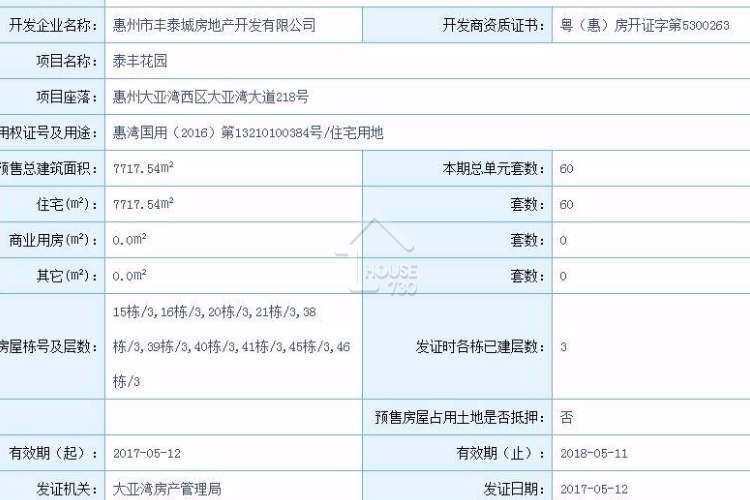Click the 发证机关 label
Image resolution: width=750 pixels, height=500 pixels.
[x=67, y=489]
